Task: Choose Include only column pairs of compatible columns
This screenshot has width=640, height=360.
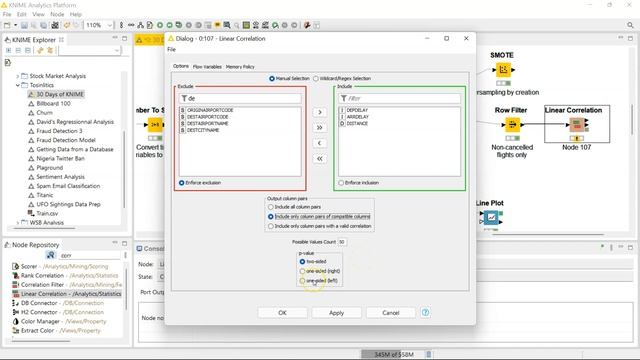Action: pos(271,217)
